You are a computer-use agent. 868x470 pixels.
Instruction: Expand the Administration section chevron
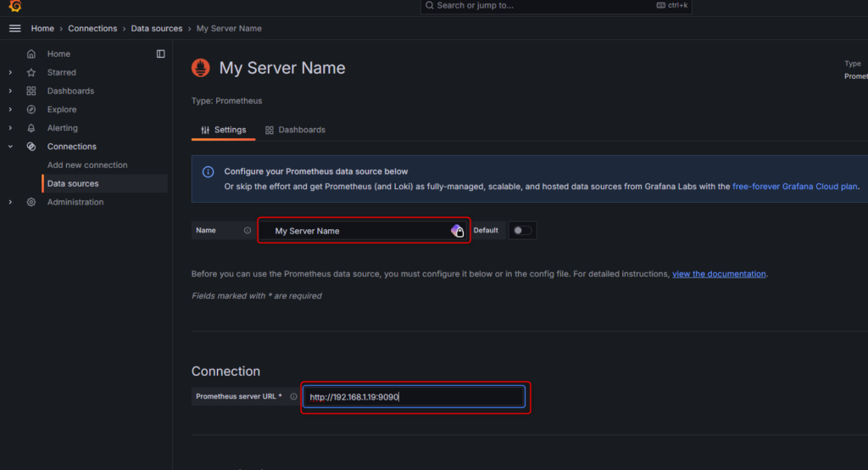click(10, 202)
